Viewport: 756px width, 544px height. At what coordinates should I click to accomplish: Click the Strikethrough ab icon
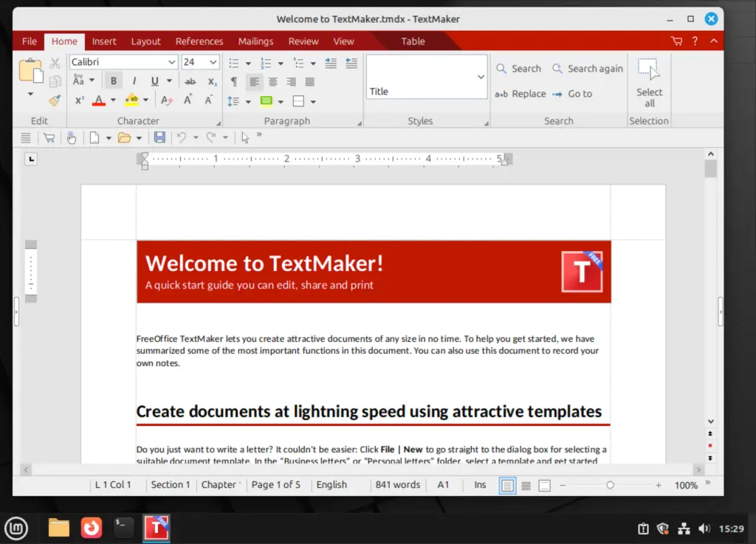point(190,81)
